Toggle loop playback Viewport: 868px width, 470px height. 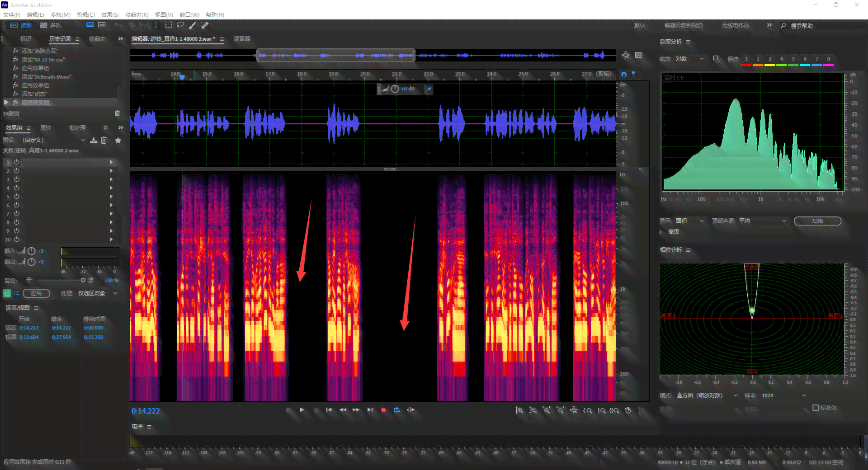(x=397, y=410)
